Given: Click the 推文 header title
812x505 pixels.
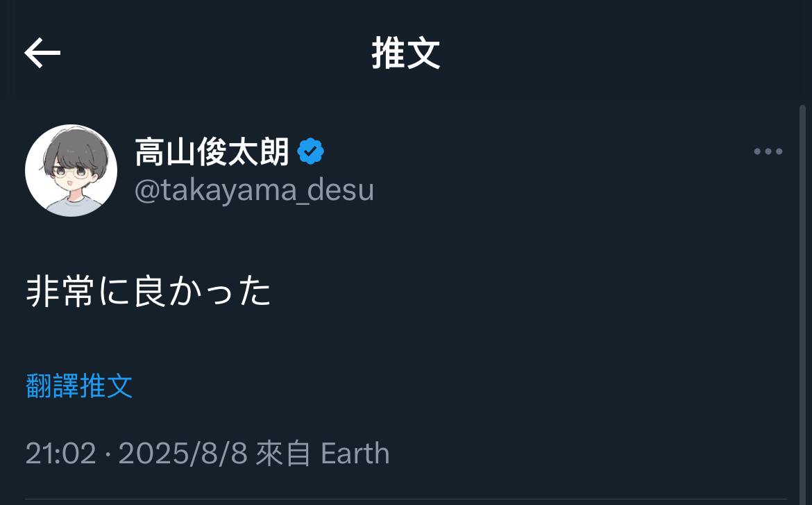Looking at the screenshot, I should pos(406,53).
